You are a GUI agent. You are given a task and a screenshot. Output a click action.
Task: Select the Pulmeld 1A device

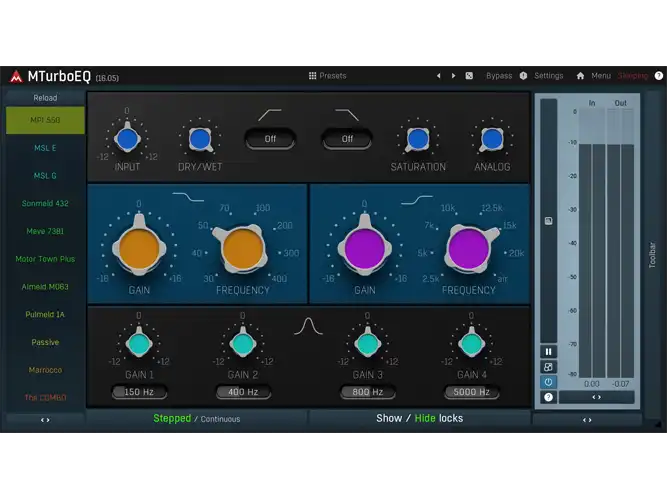pos(45,314)
